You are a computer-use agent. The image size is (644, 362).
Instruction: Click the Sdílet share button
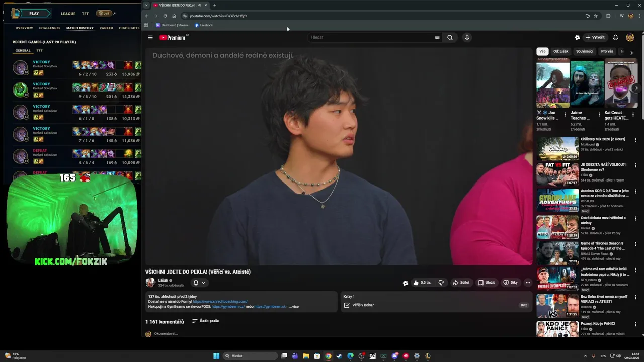(x=461, y=283)
